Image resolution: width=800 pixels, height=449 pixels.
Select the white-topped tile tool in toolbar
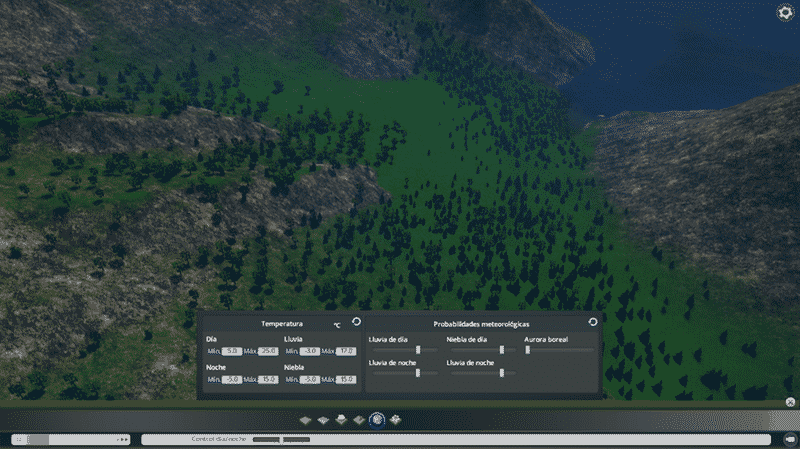point(341,420)
